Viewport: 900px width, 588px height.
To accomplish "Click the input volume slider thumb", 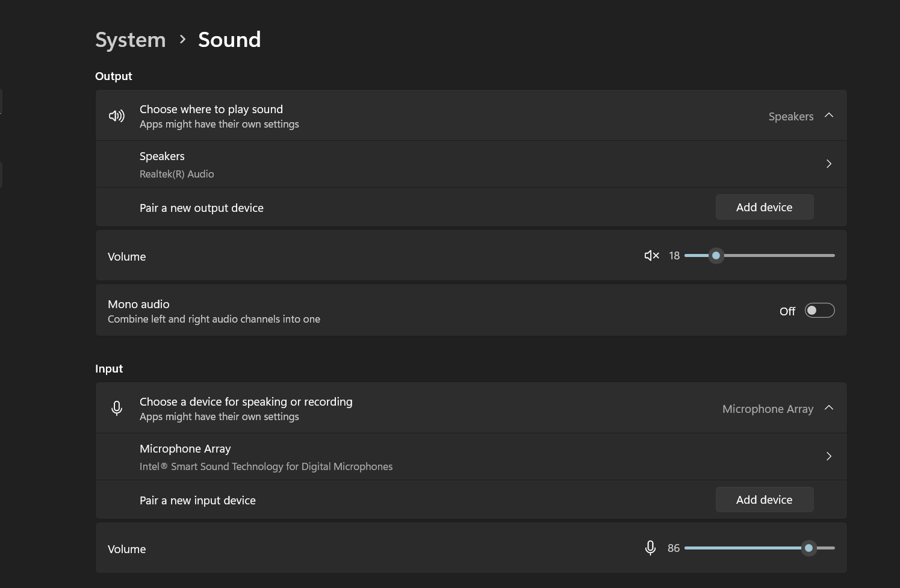I will 808,548.
